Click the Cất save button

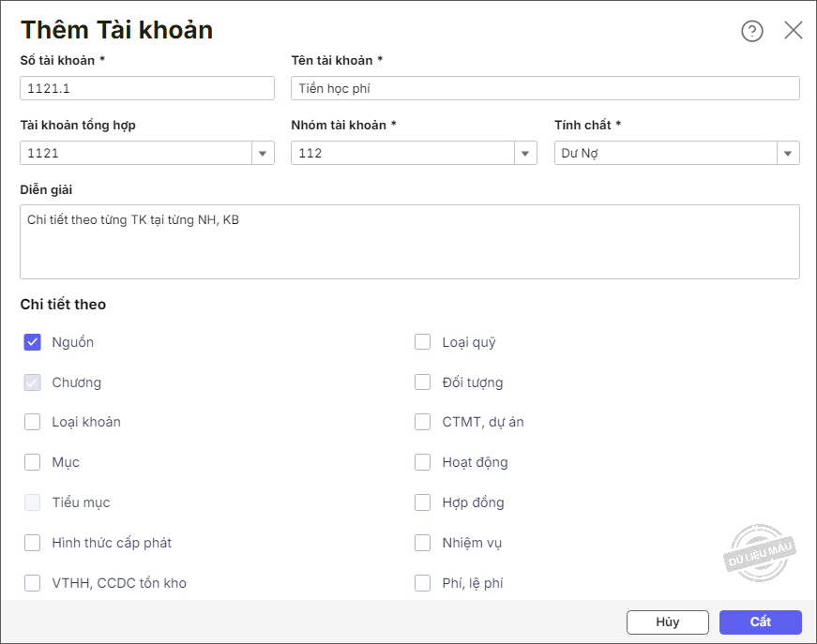[x=760, y=622]
